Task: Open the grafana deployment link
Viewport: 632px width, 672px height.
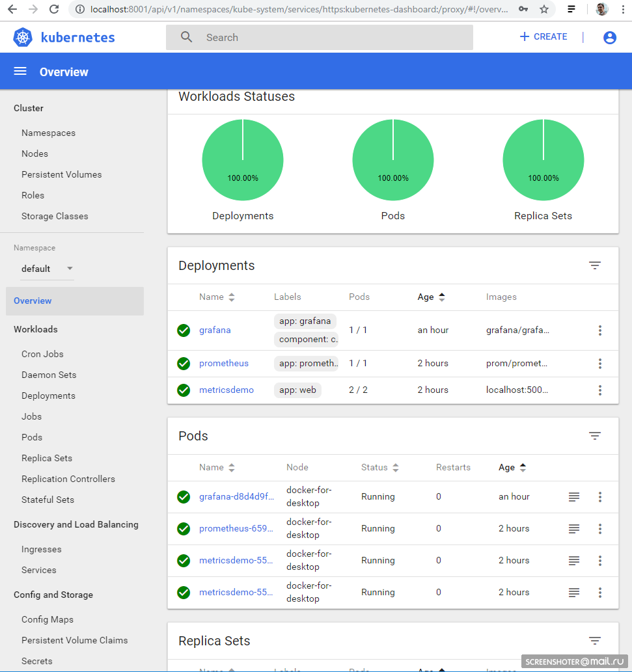Action: pos(215,330)
